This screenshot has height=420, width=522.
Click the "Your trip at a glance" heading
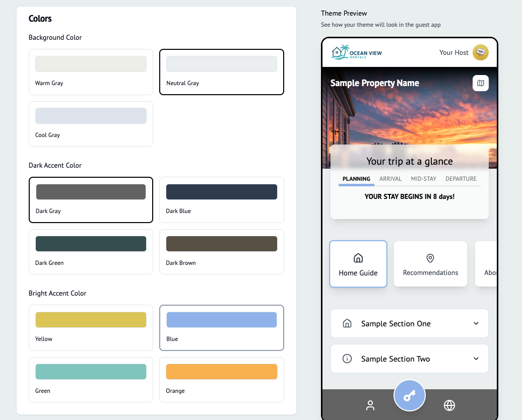point(410,161)
